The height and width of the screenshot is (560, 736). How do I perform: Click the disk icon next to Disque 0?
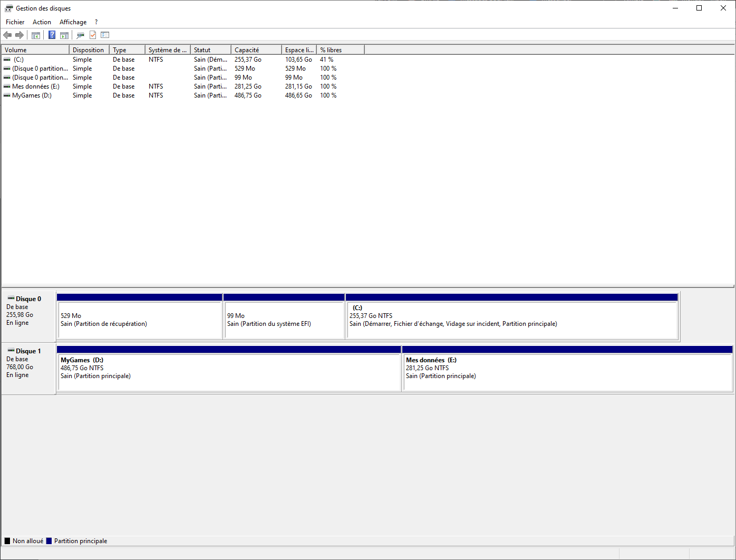click(11, 298)
